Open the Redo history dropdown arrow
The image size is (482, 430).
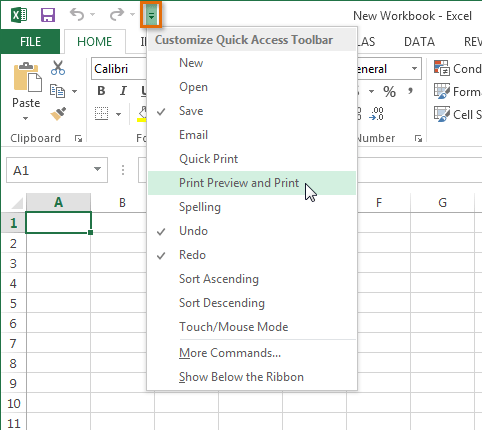tap(132, 15)
